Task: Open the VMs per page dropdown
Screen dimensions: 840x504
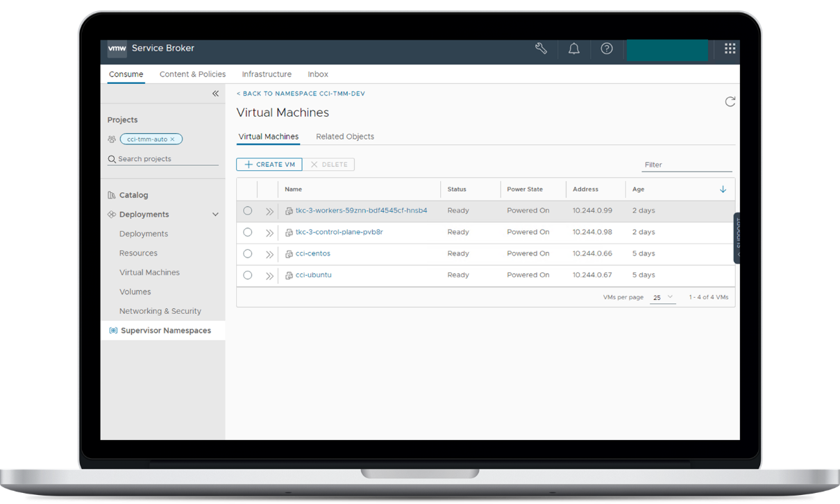Action: coord(662,298)
